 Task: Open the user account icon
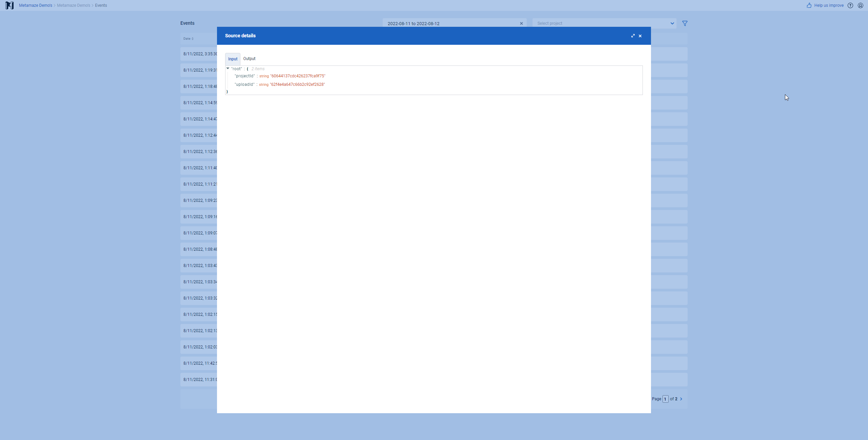[x=861, y=5]
